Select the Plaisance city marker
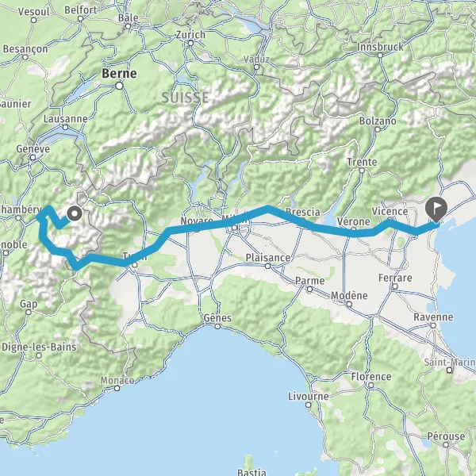Image resolution: width=476 pixels, height=476 pixels. [268, 267]
